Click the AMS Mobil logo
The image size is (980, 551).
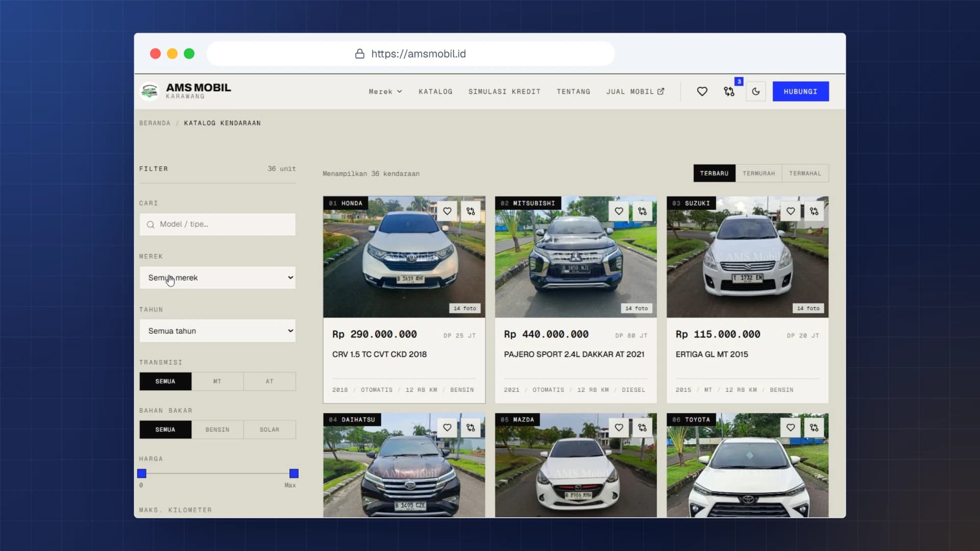185,91
